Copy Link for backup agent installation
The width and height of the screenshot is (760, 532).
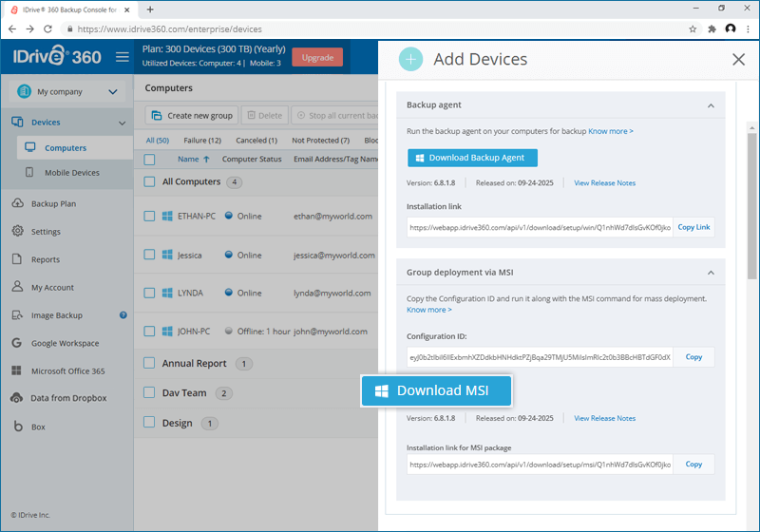click(693, 227)
